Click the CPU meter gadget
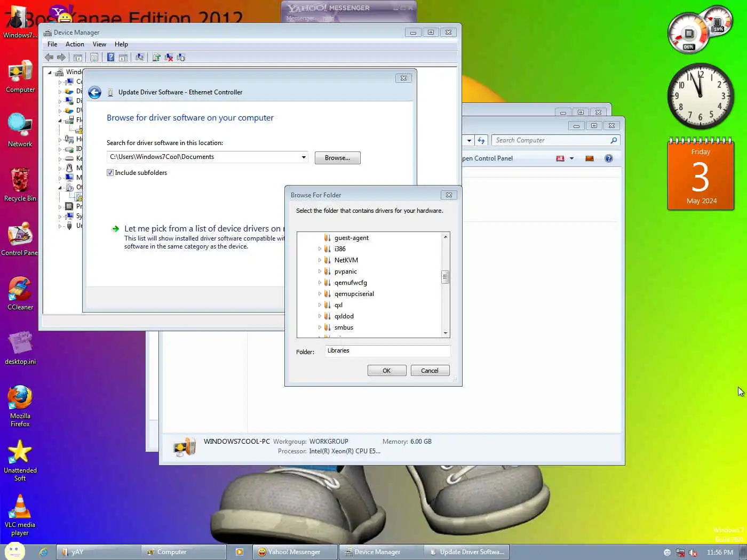The image size is (747, 560). coord(688,34)
